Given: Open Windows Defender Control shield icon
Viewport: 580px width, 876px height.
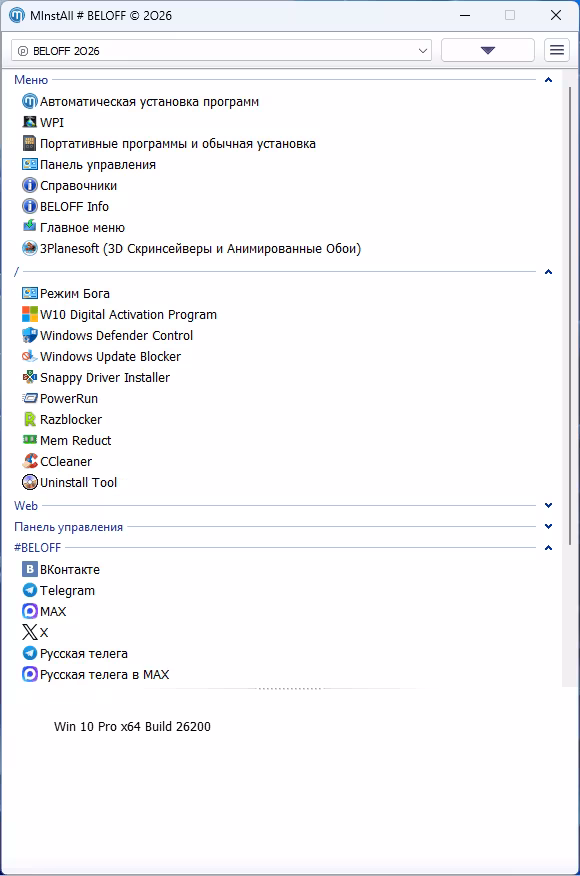Looking at the screenshot, I should [x=30, y=335].
